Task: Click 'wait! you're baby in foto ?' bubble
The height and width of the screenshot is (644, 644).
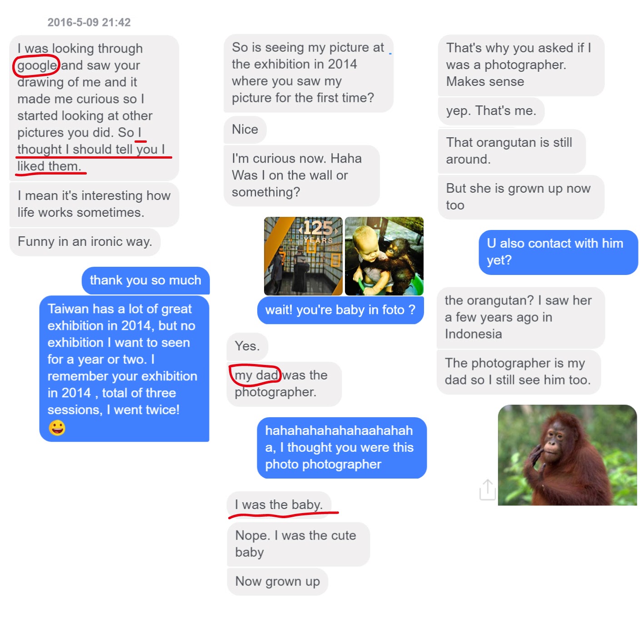Action: click(x=340, y=310)
